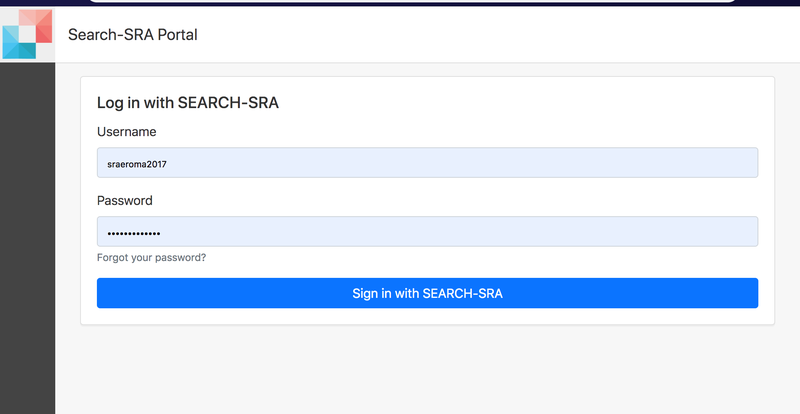Image resolution: width=800 pixels, height=414 pixels.
Task: Focus the Password input field
Action: click(x=427, y=232)
